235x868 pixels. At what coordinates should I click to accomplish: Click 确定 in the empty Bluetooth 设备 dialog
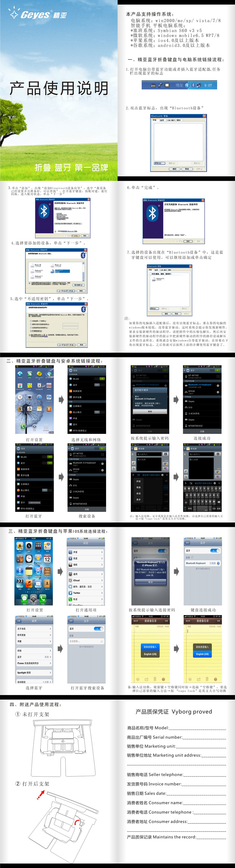point(175,169)
